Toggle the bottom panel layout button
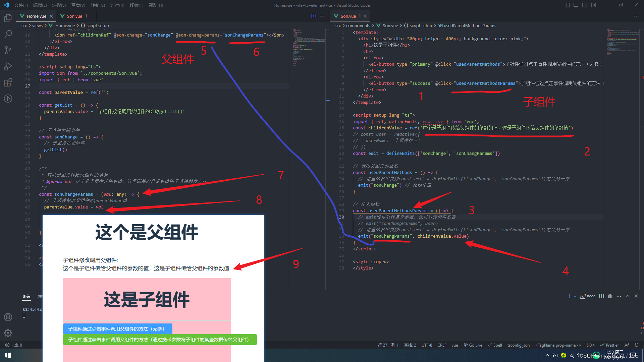Viewport: 644px width, 362px height. [x=576, y=5]
